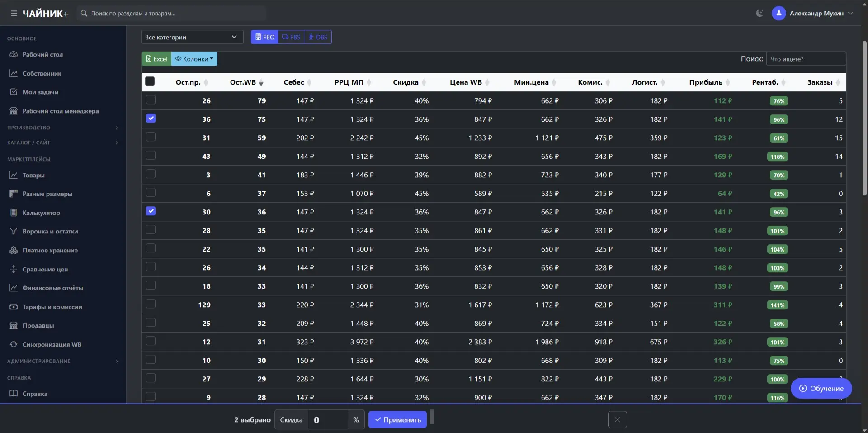Click the Синхронизация WB sync icon

pyautogui.click(x=14, y=344)
